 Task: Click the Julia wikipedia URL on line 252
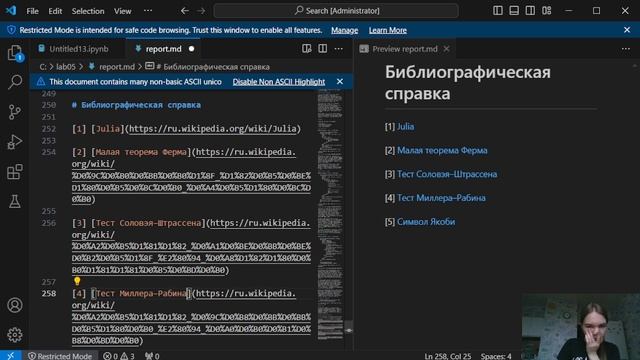tap(213, 129)
